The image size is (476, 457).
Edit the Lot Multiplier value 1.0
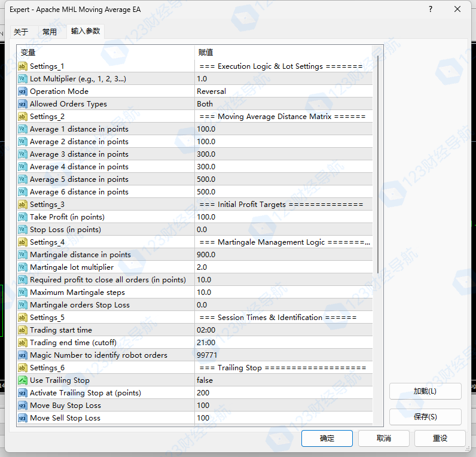click(283, 79)
